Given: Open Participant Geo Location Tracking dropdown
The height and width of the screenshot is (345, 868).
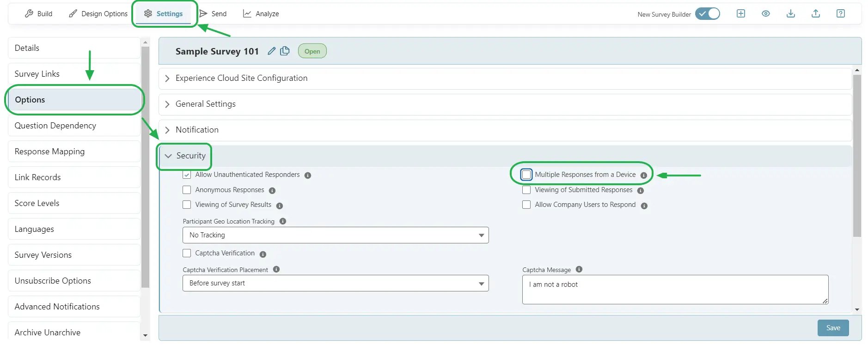Looking at the screenshot, I should [x=336, y=235].
